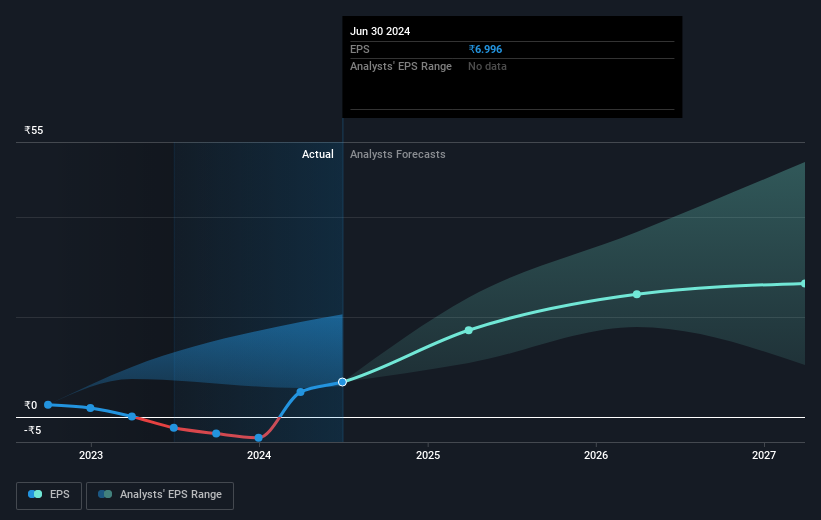Screen dimensions: 821x520
Task: Click the ₹6.996 EPS value in tooltip
Action: 485,49
